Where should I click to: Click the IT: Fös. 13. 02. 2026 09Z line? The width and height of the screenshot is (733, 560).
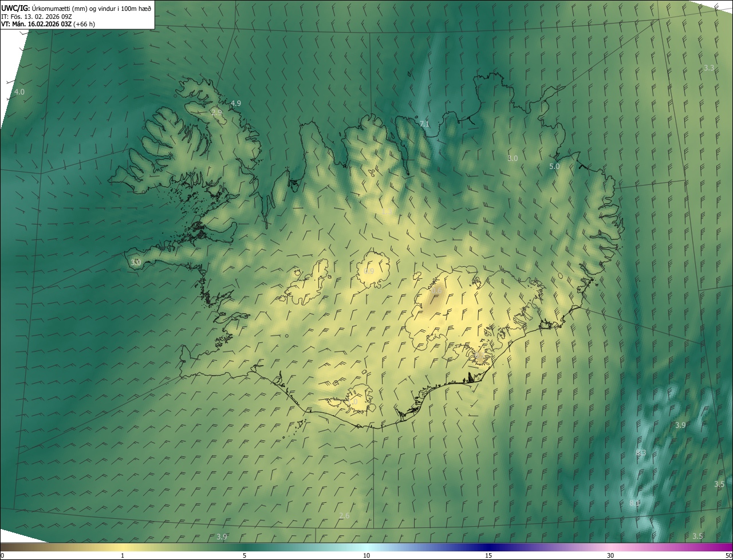pos(37,16)
